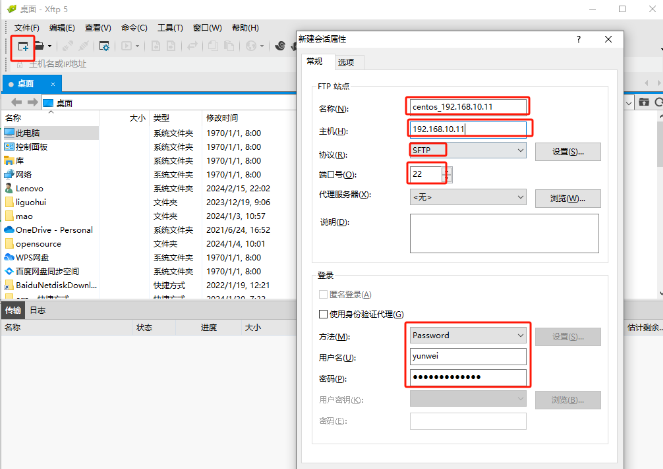Click the greyed-out sync arrows toolbar icon
This screenshot has width=663, height=469.
[192, 46]
